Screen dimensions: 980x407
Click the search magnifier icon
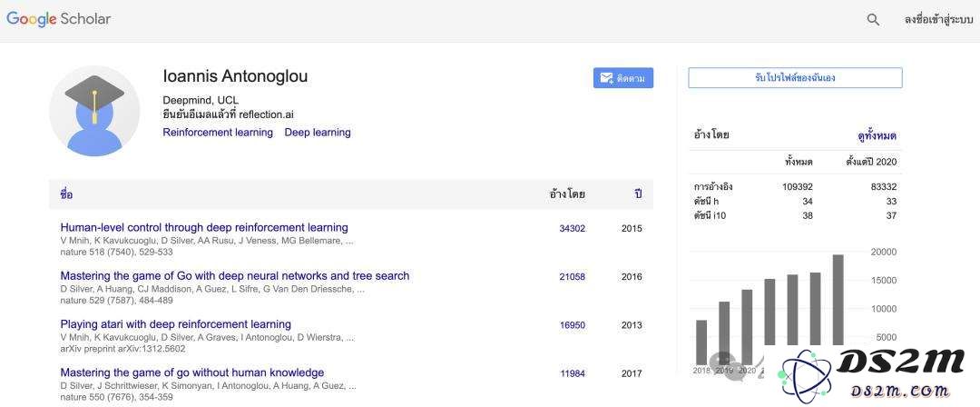[x=873, y=20]
